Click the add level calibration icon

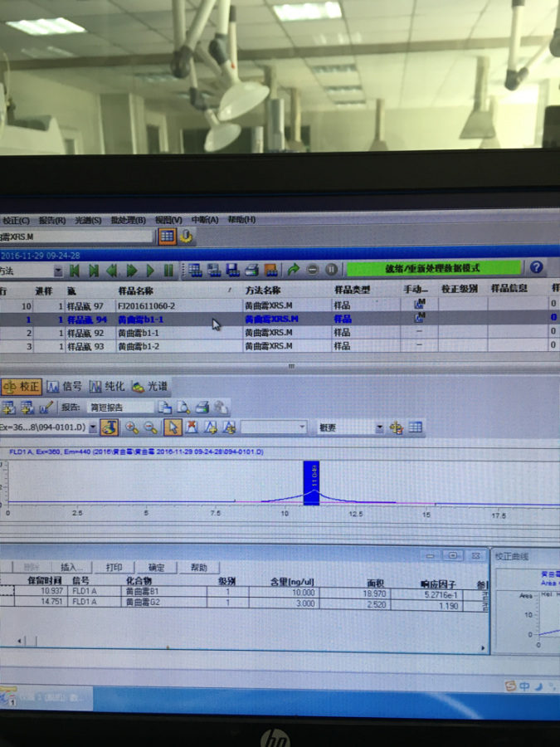click(x=27, y=408)
